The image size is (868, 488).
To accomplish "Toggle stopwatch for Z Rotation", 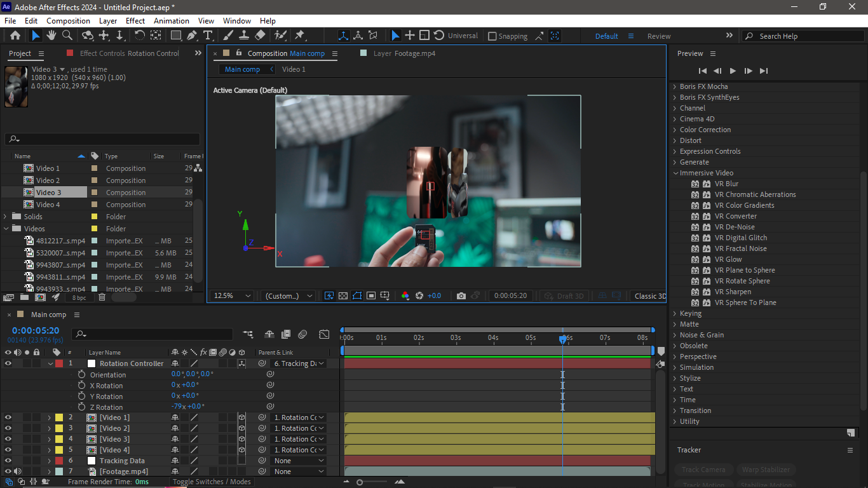I will pos(81,407).
